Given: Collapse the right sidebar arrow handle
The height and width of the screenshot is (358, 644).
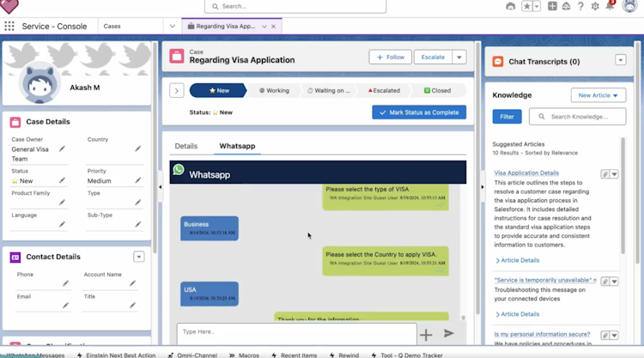Looking at the screenshot, I should coord(483,187).
